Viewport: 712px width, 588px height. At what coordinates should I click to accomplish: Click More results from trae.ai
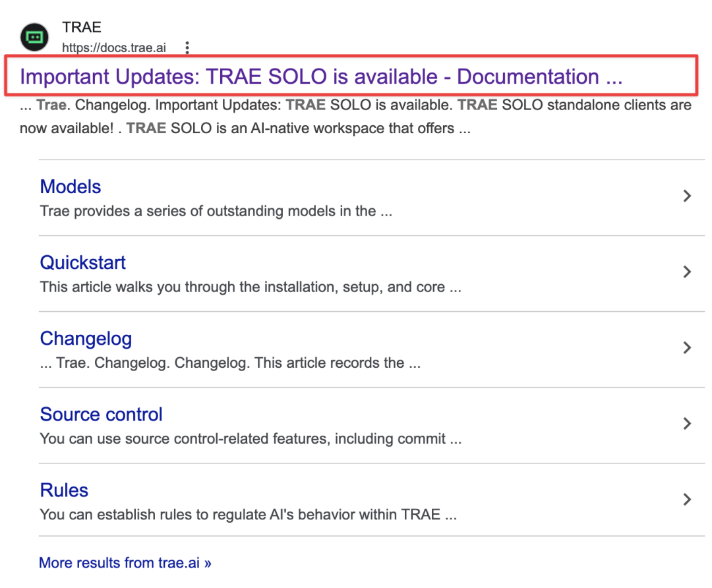point(125,563)
